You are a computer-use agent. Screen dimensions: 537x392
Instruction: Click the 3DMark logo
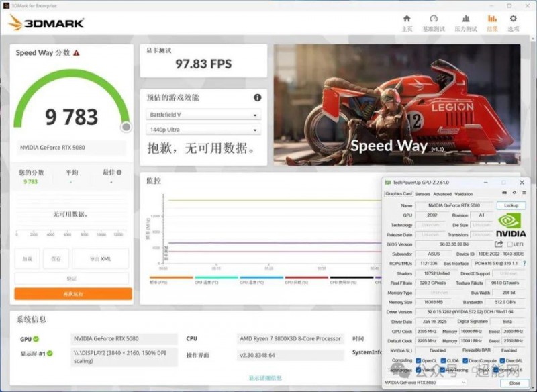pyautogui.click(x=46, y=23)
